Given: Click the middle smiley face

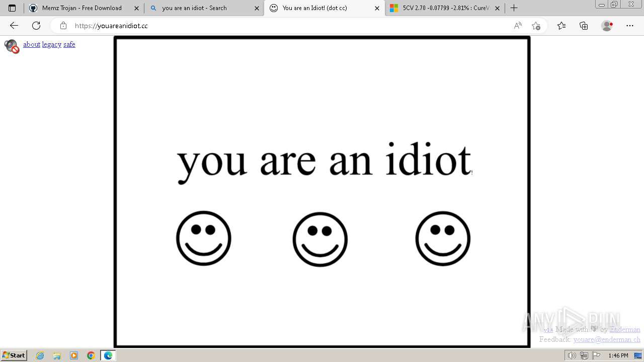Looking at the screenshot, I should [320, 239].
